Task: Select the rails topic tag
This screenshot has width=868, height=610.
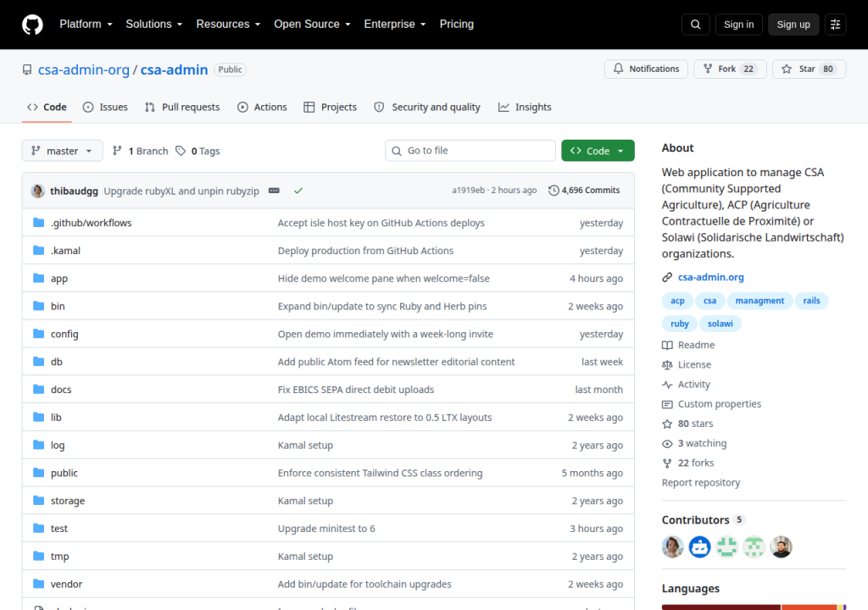Action: click(x=811, y=301)
